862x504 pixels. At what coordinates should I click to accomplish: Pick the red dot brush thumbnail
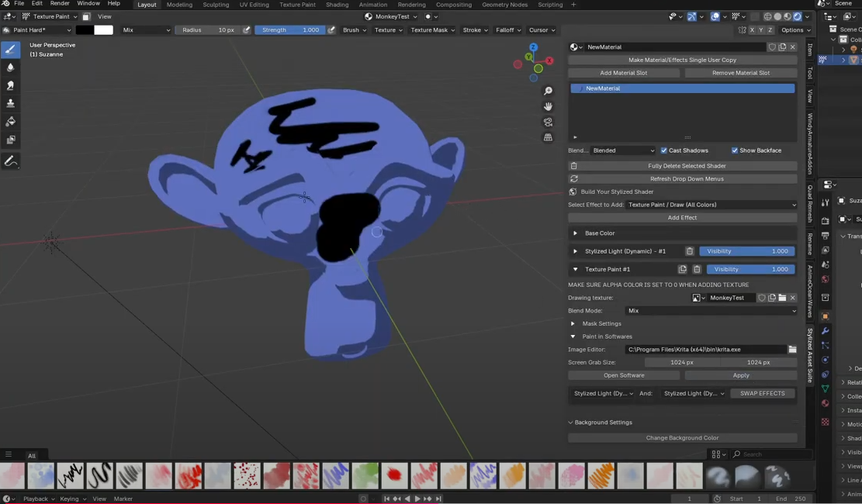click(394, 476)
